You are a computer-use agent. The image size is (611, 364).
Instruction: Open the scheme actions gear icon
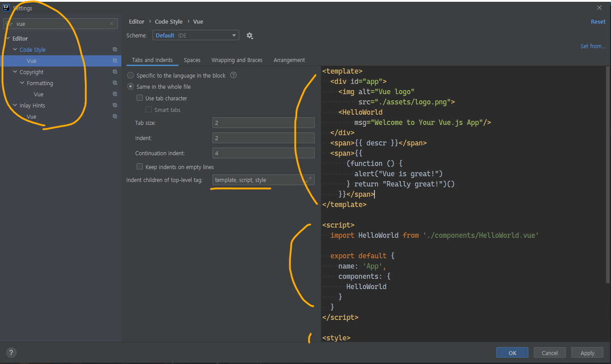coord(249,36)
